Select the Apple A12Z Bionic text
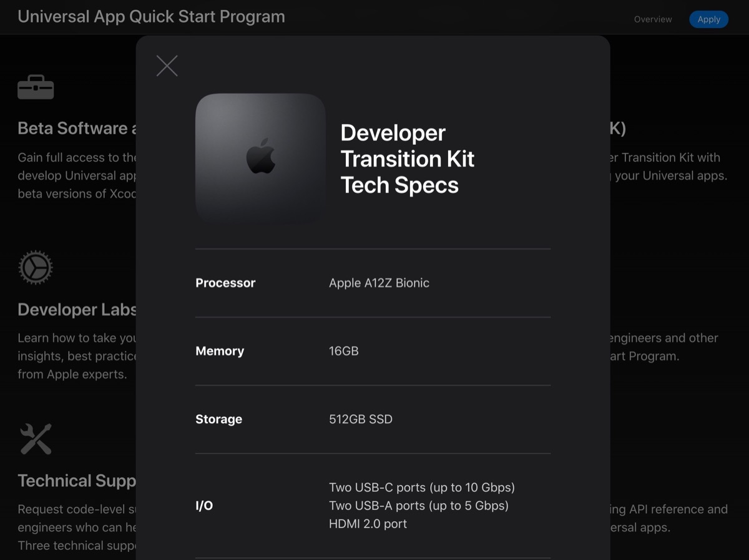 379,283
